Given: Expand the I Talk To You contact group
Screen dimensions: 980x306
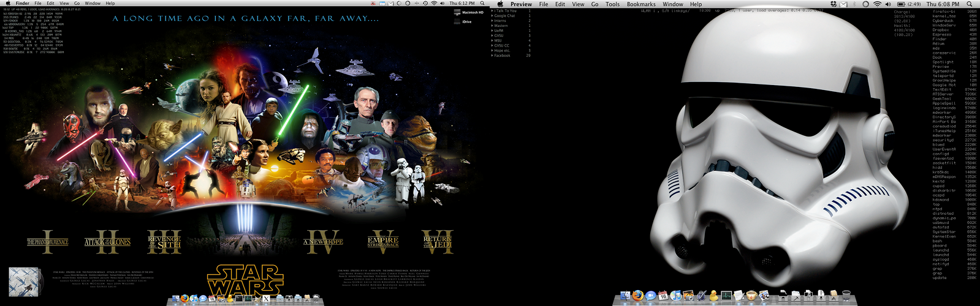Looking at the screenshot, I should tap(493, 11).
